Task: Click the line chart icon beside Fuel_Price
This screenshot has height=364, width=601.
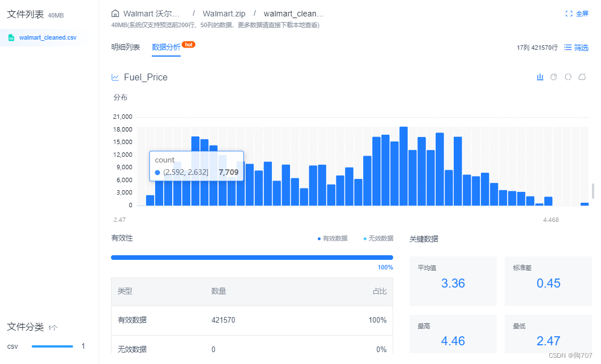Action: (115, 78)
